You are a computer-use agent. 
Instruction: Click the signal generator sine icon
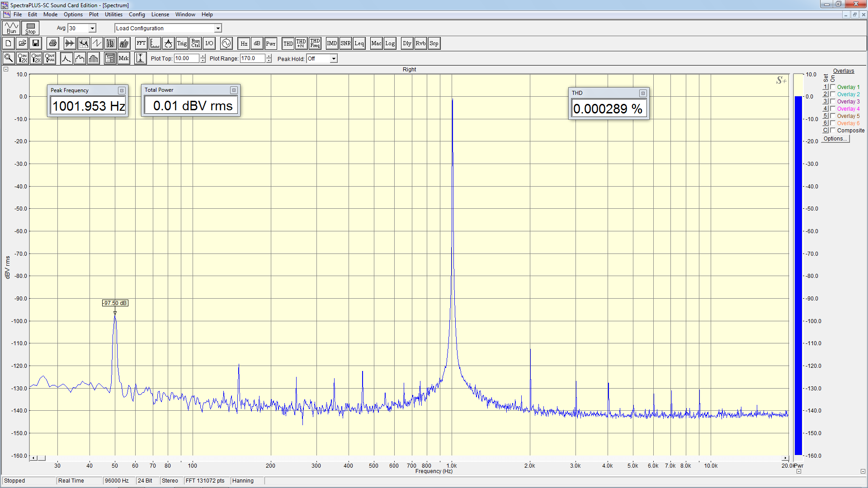[x=226, y=43]
